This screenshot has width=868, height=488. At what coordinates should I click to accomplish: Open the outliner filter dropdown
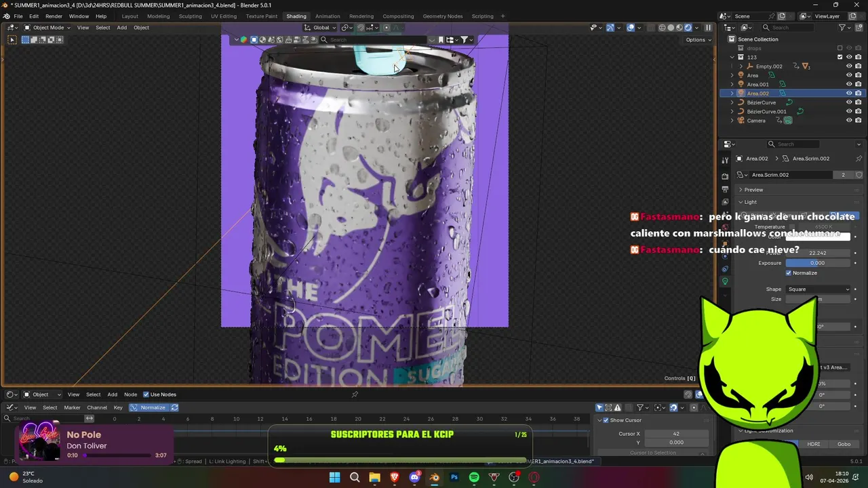tap(844, 28)
